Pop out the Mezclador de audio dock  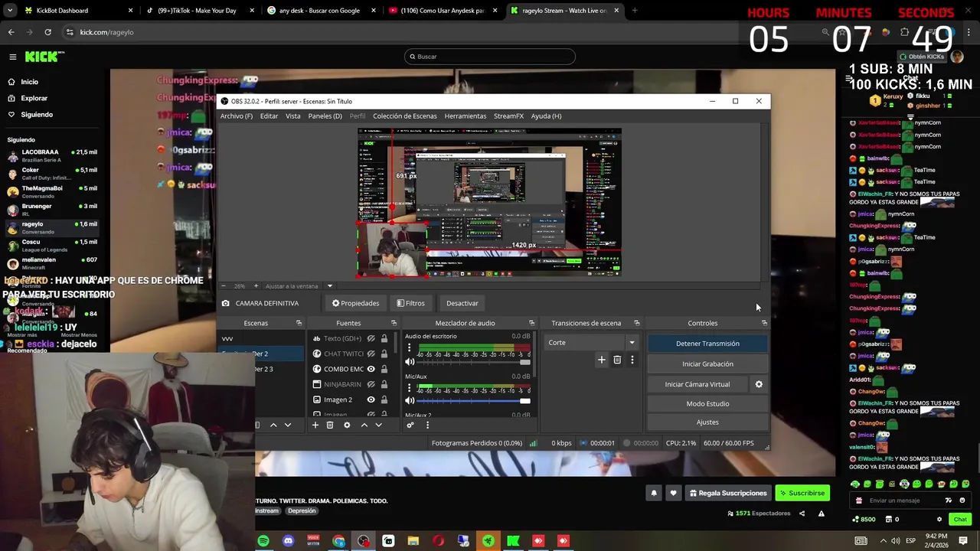531,323
